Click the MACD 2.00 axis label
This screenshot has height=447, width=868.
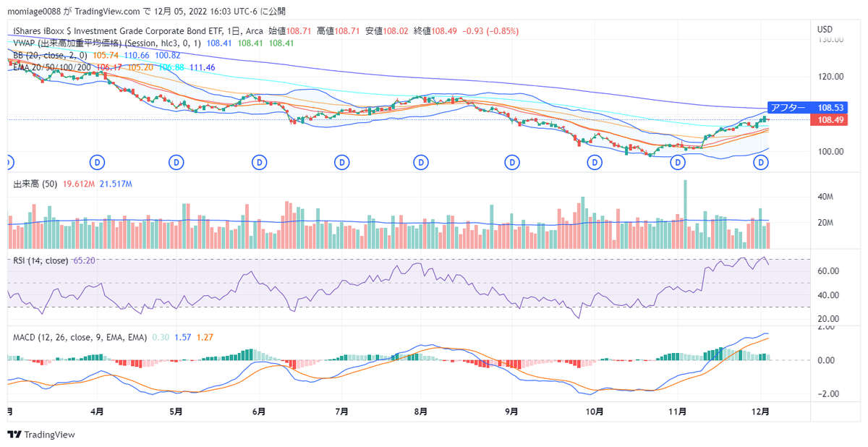[x=826, y=327]
